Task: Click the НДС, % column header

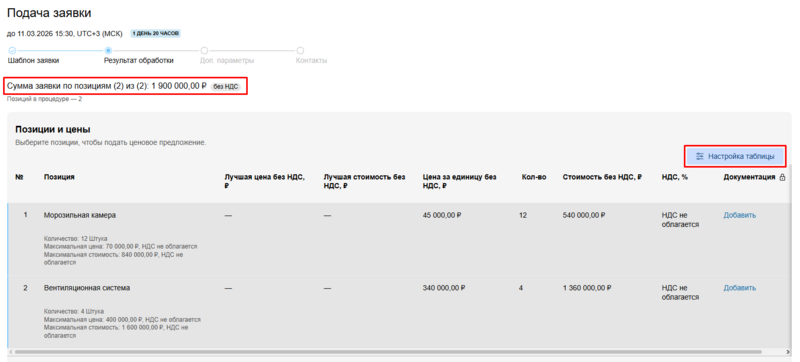Action: tap(674, 177)
